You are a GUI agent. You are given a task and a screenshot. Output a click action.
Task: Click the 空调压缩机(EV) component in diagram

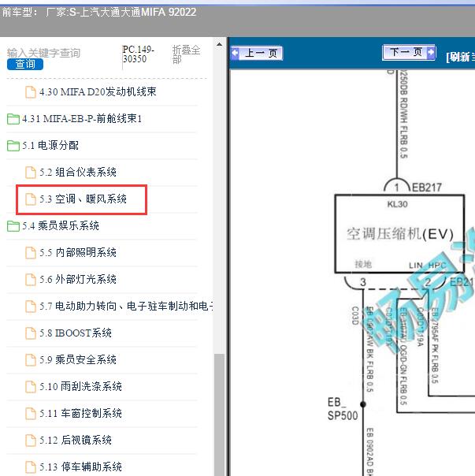tap(399, 234)
